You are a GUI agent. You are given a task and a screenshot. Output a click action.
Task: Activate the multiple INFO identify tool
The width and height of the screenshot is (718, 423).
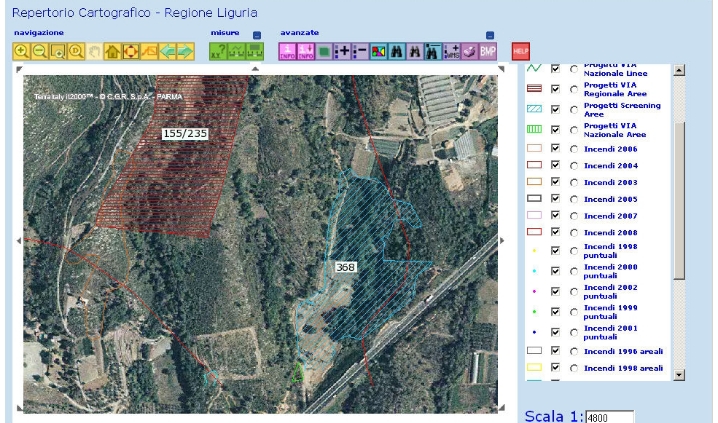point(305,51)
